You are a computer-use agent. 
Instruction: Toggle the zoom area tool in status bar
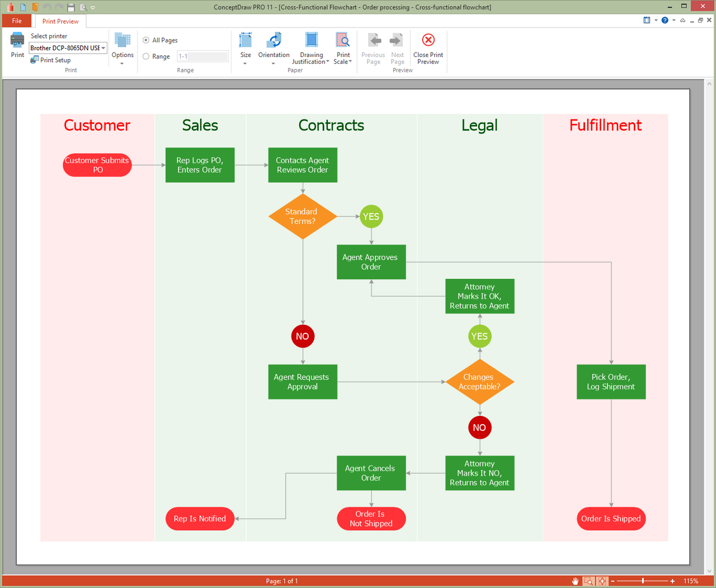coord(588,581)
